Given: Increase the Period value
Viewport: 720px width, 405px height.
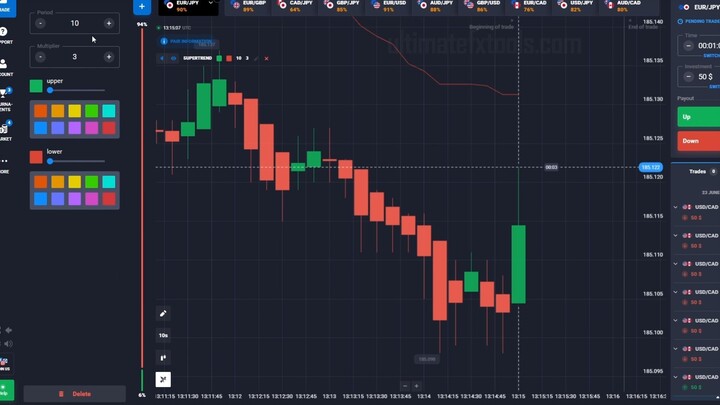Looking at the screenshot, I should click(x=109, y=23).
